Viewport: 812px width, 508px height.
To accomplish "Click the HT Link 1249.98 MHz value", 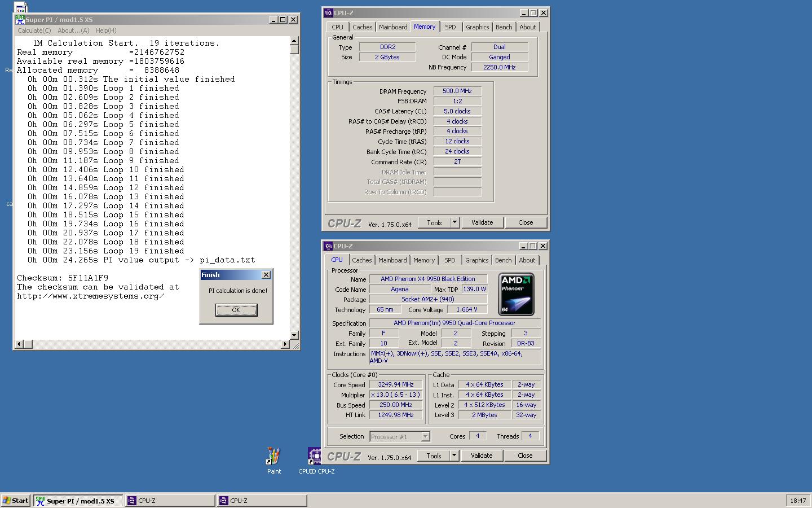I will point(396,415).
